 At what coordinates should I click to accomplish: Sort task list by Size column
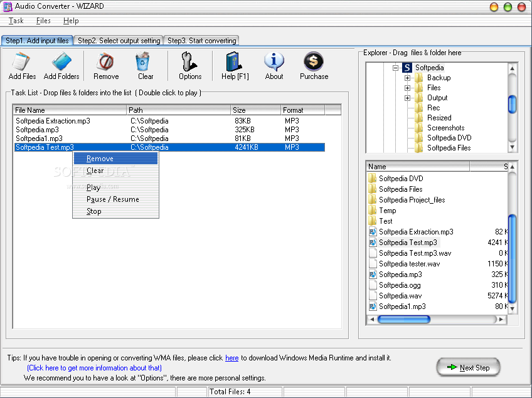coord(256,110)
